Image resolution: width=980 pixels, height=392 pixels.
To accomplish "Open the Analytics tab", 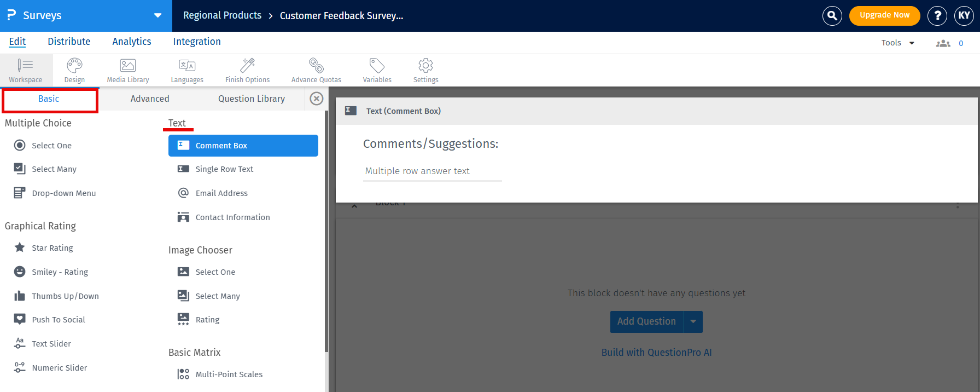I will [132, 42].
